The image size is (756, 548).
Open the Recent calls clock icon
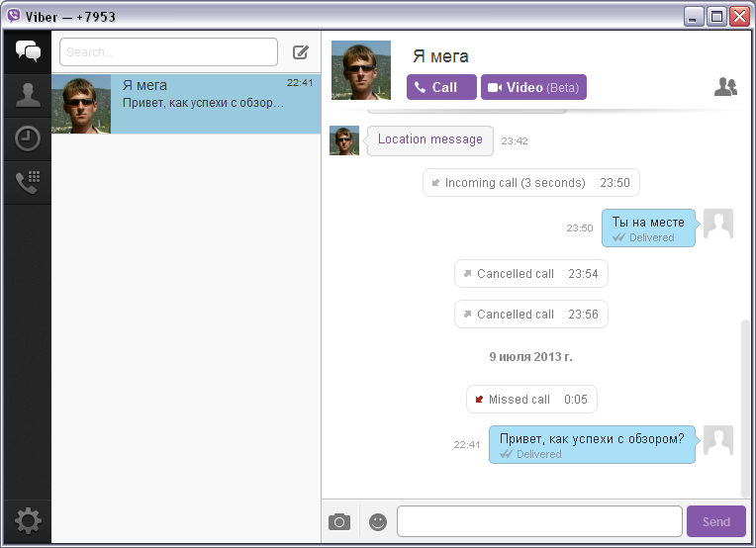click(28, 138)
